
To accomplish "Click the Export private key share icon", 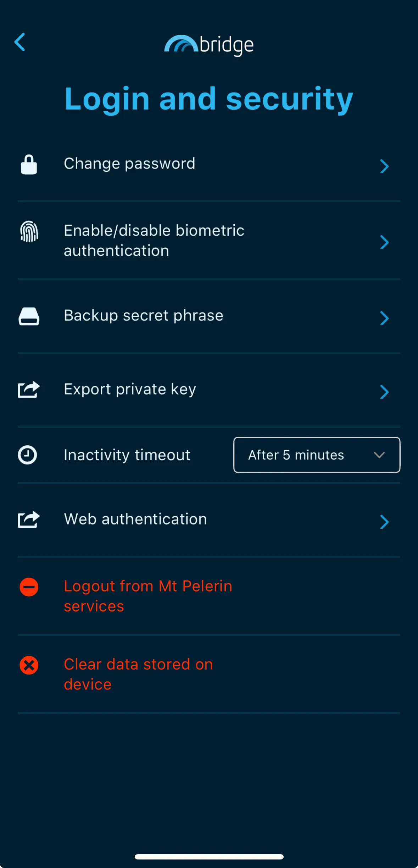I will (28, 390).
